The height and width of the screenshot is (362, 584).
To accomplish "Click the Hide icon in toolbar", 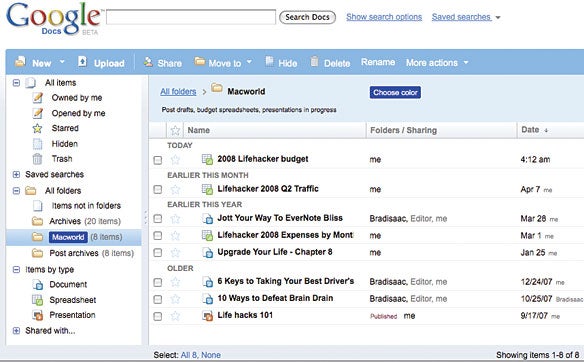I will click(269, 61).
